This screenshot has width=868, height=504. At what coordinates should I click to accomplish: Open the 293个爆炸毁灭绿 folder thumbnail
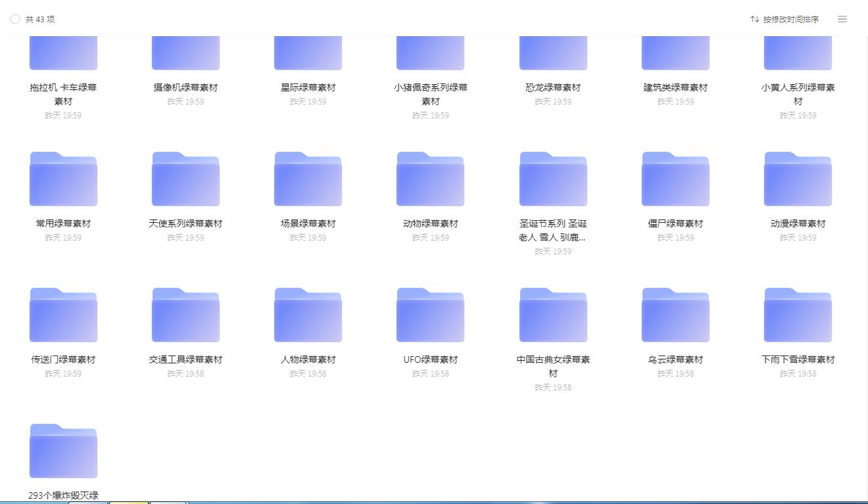coord(63,451)
